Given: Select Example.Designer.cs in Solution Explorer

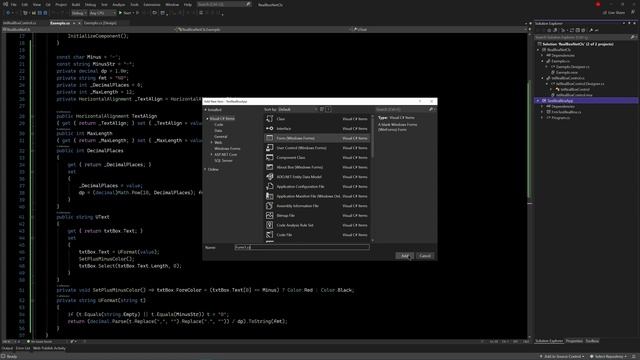Looking at the screenshot, I should [573, 67].
